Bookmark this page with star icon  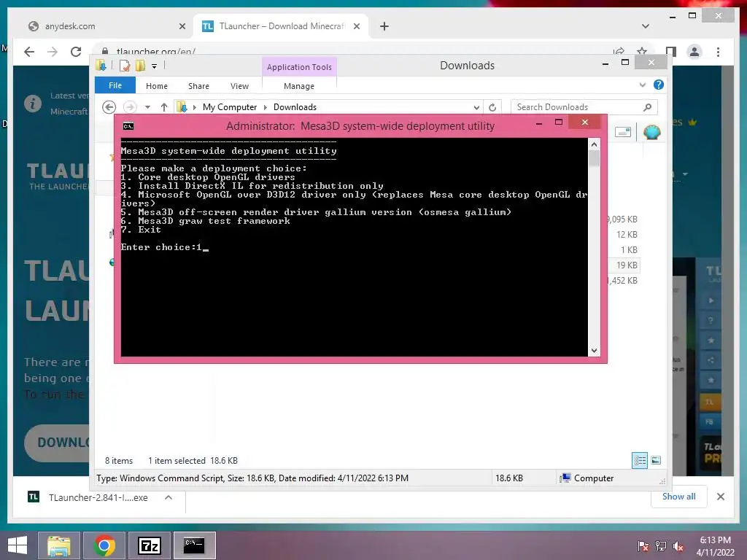click(x=642, y=51)
